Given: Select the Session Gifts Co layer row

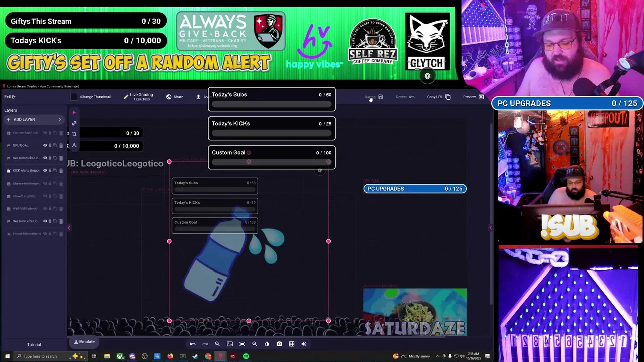Looking at the screenshot, I should (34, 221).
